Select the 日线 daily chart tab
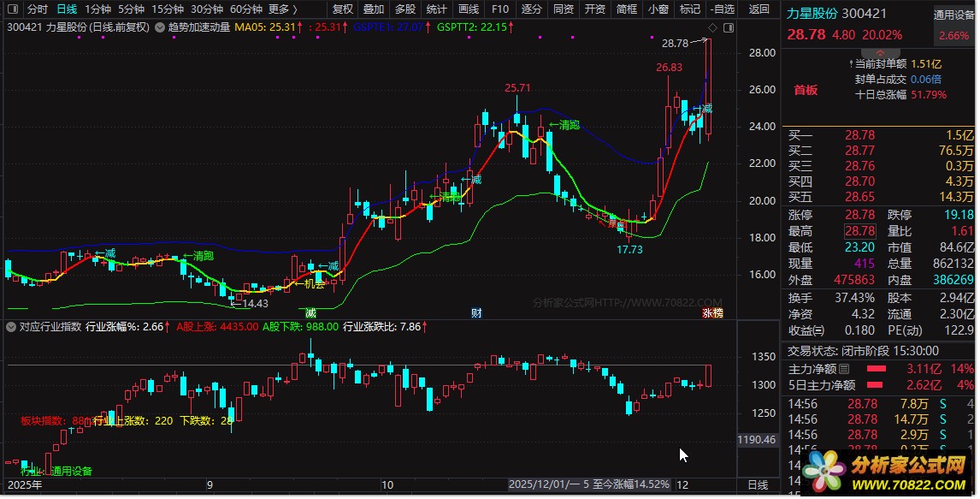Image resolution: width=980 pixels, height=499 pixels. point(67,9)
